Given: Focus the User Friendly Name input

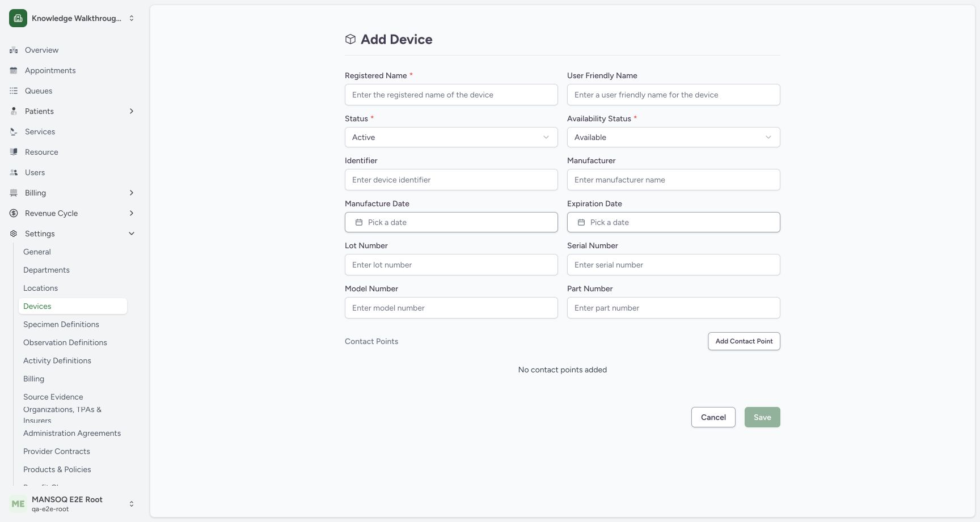Looking at the screenshot, I should [674, 95].
